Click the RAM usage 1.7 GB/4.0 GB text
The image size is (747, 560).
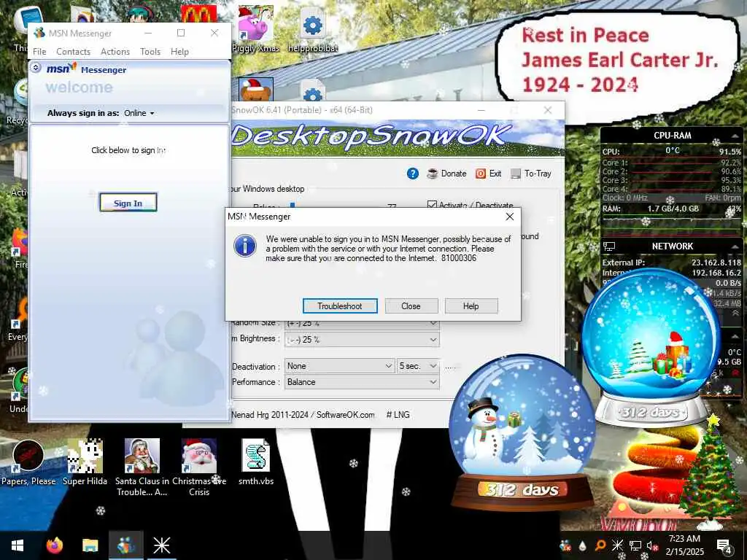tap(673, 209)
